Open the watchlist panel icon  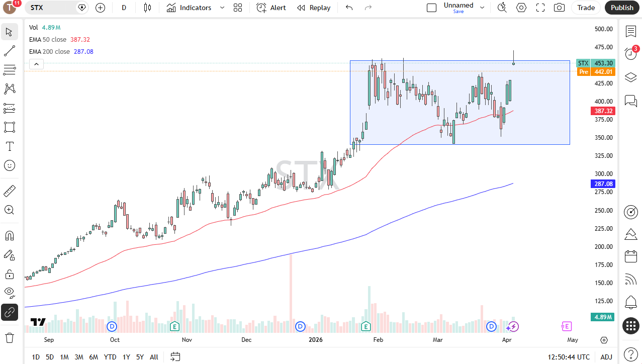pyautogui.click(x=631, y=31)
